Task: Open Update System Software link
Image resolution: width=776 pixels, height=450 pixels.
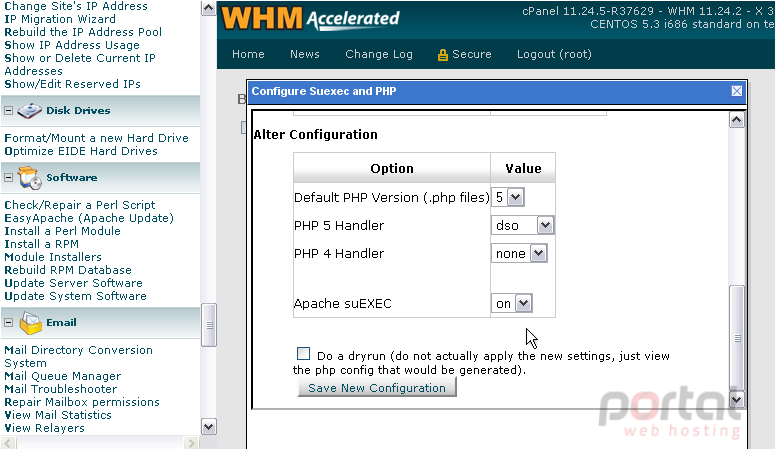Action: pyautogui.click(x=75, y=296)
